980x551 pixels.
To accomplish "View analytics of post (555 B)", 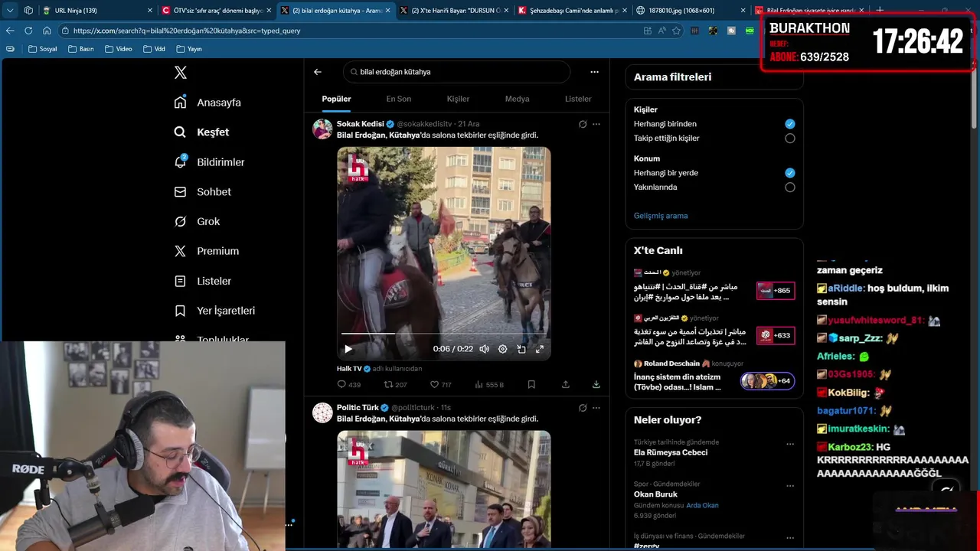I will (489, 385).
